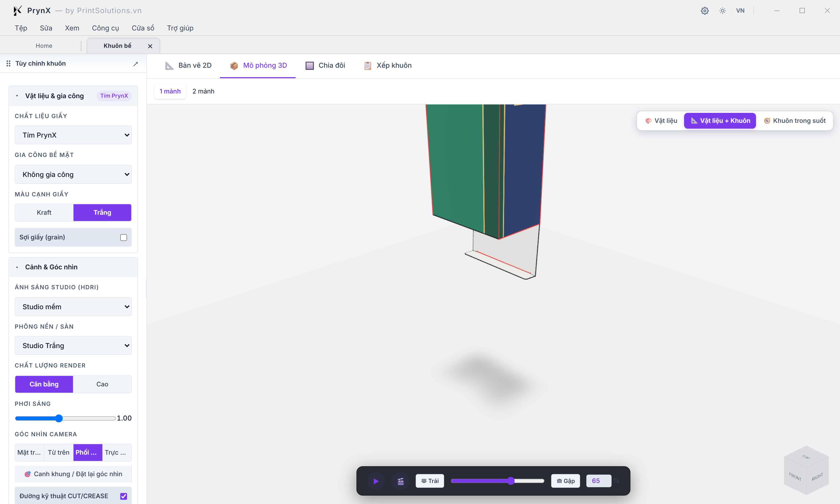The height and width of the screenshot is (504, 840).
Task: Grab the panel drag-handle dots icon
Action: 8,64
